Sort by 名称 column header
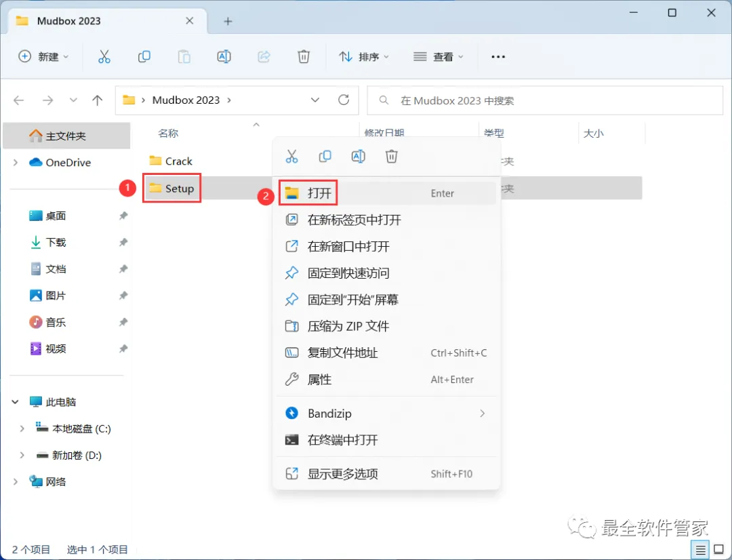This screenshot has width=732, height=560. pyautogui.click(x=168, y=134)
